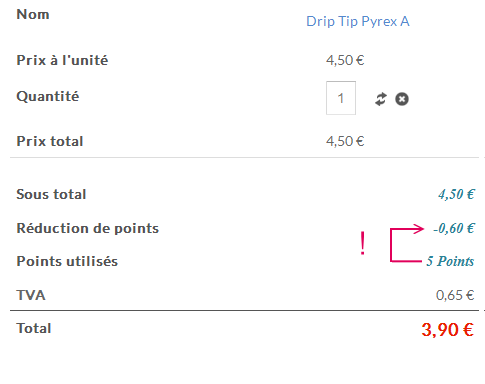
Task: Click the pink arrow pointing to the reduction
Action: (x=407, y=245)
